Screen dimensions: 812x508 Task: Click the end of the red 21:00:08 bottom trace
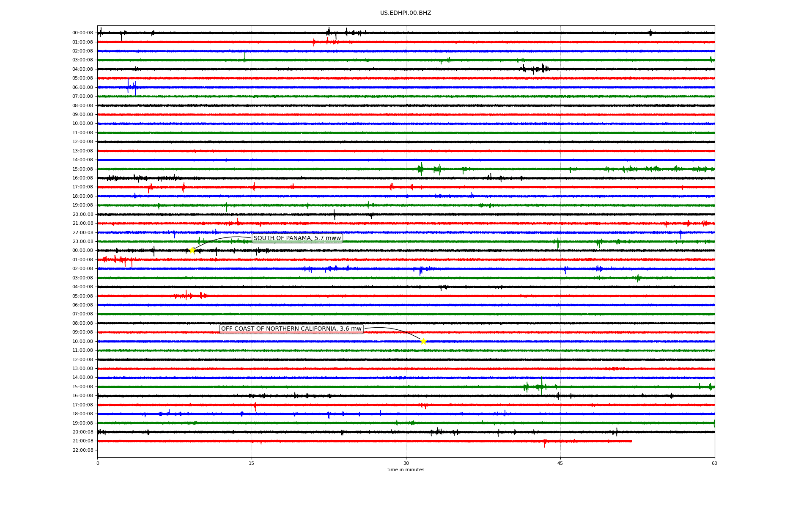click(x=631, y=441)
